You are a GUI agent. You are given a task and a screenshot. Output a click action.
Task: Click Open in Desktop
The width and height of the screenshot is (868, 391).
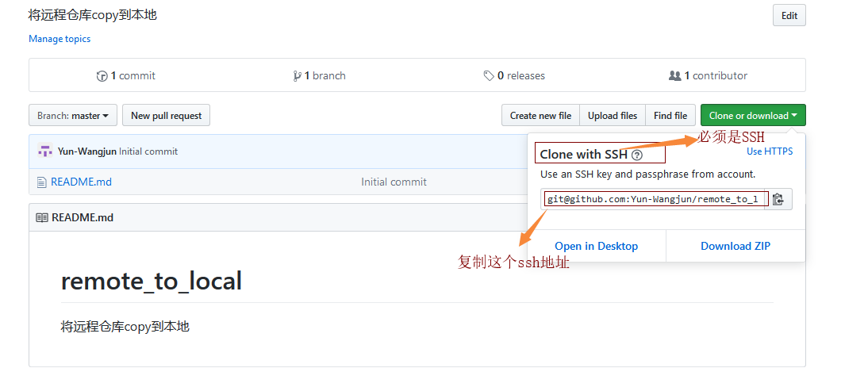(x=596, y=246)
